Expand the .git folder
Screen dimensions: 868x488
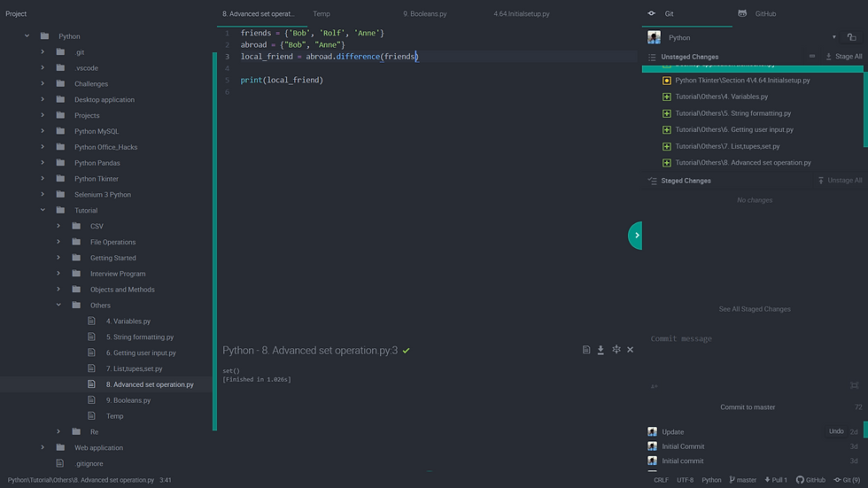43,52
